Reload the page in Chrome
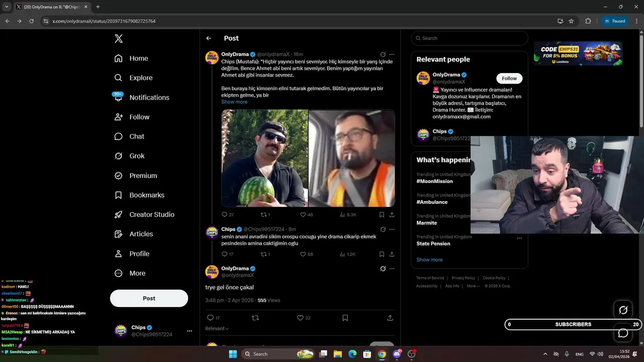 click(x=31, y=21)
